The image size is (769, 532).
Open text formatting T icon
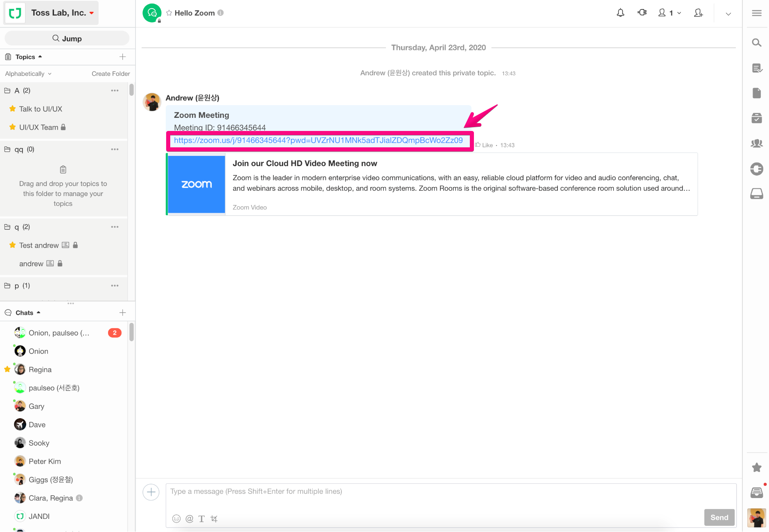[201, 518]
